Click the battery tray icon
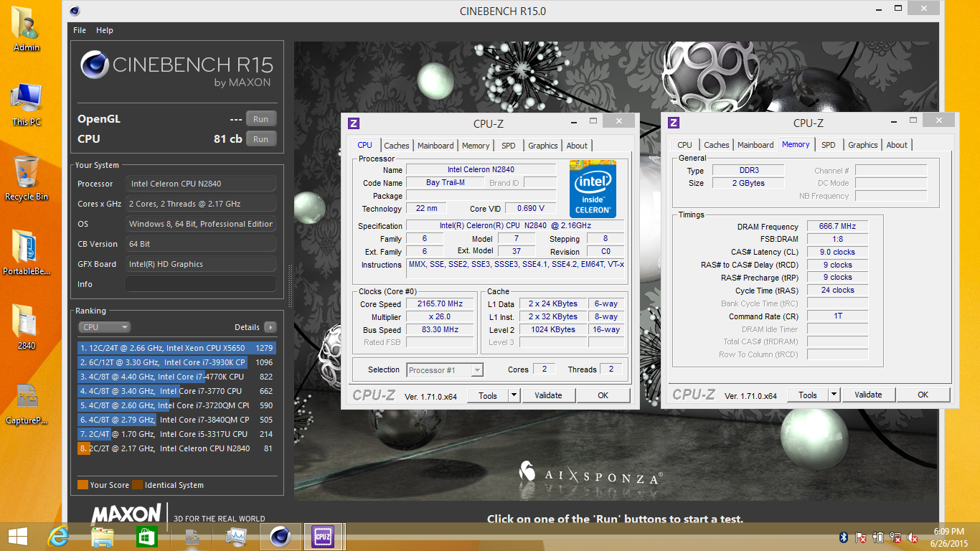Screen dimensions: 980x551 878,537
